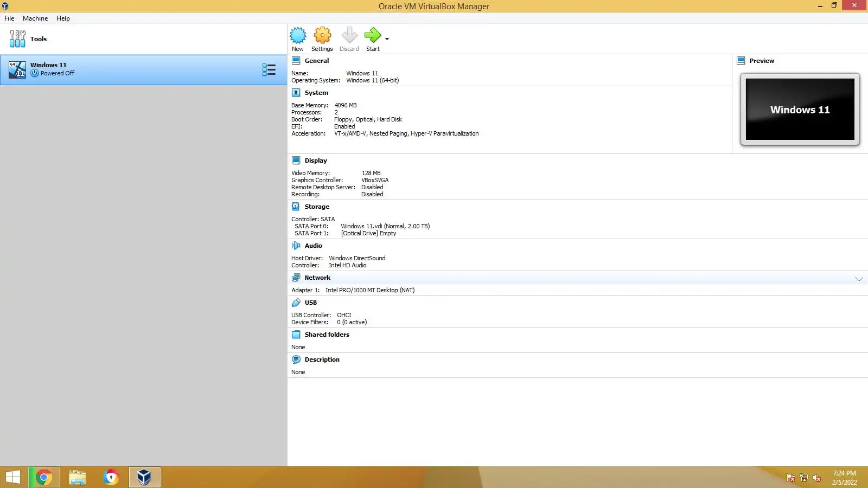
Task: Click the '128 MB' video memory value
Action: 371,173
